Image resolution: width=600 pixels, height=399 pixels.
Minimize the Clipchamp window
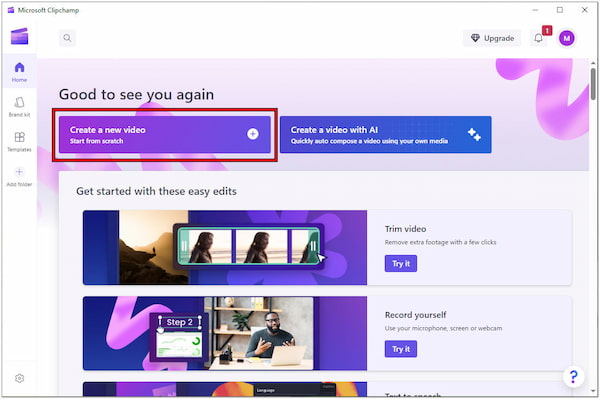coord(535,10)
